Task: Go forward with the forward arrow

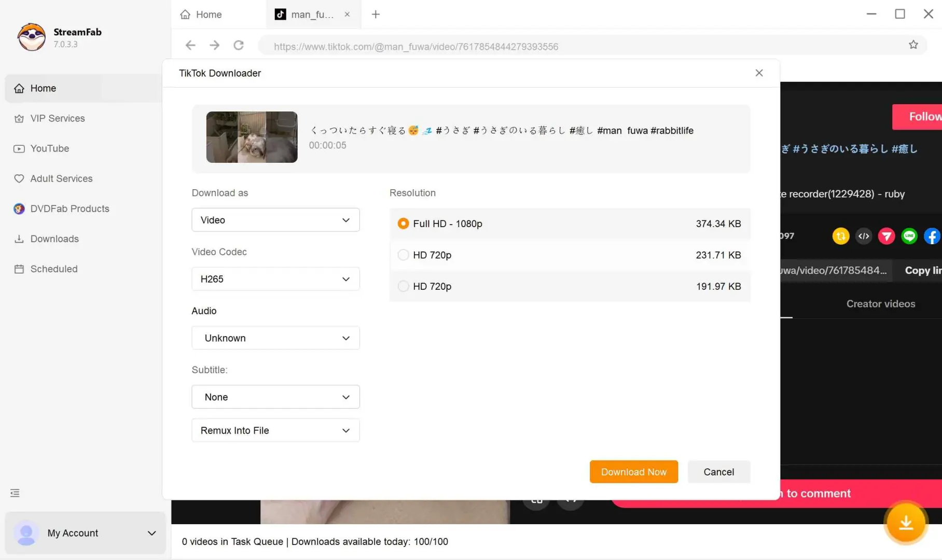Action: click(x=214, y=45)
